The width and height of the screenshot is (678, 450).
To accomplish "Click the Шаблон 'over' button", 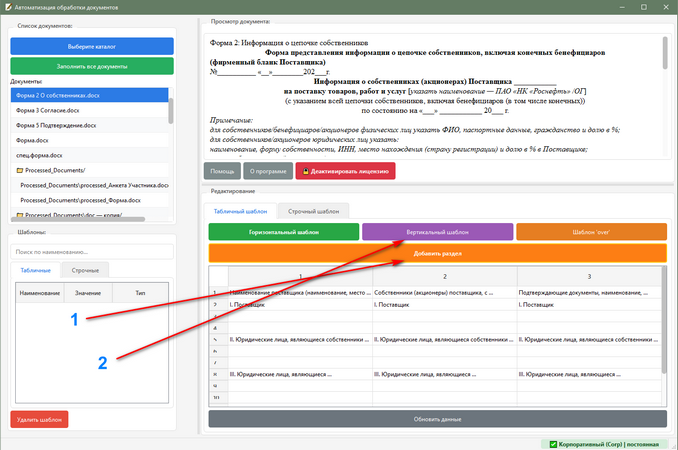I will [592, 232].
